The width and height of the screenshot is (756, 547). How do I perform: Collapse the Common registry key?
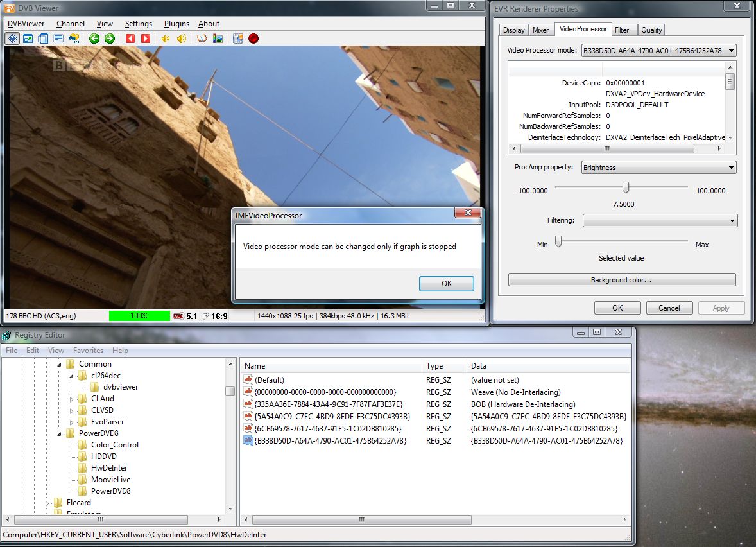click(x=59, y=365)
